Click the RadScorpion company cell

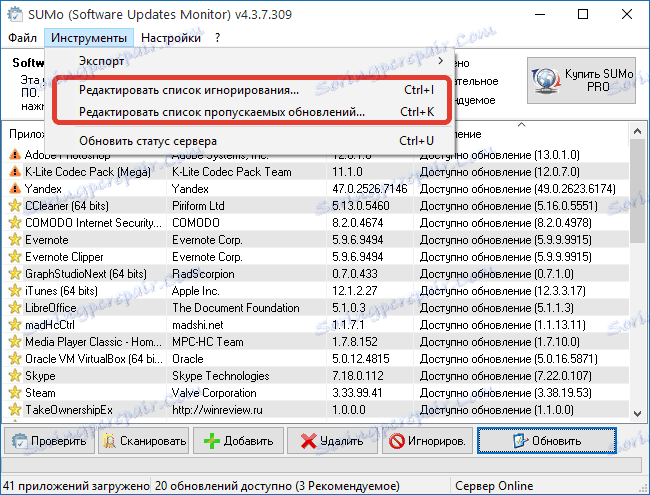(203, 274)
